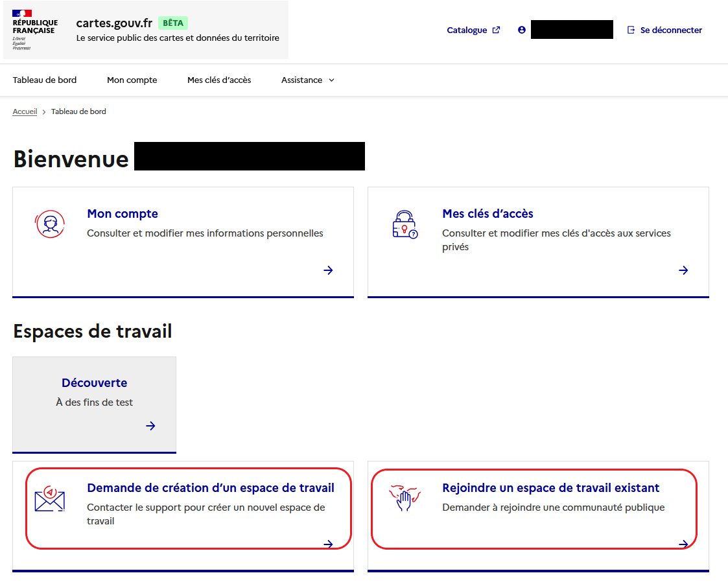Viewport: 728px width, 584px height.
Task: Click the République Française logo
Action: 35,30
